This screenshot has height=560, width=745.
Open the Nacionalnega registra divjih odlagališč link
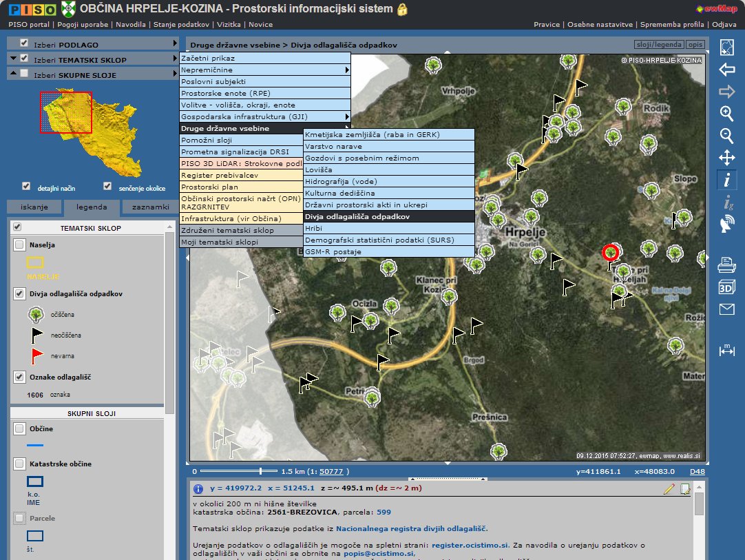(x=411, y=529)
